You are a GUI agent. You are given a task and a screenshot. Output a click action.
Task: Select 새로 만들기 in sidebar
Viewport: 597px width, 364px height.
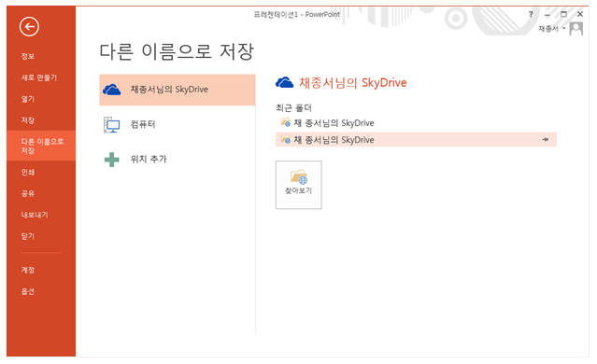point(39,77)
